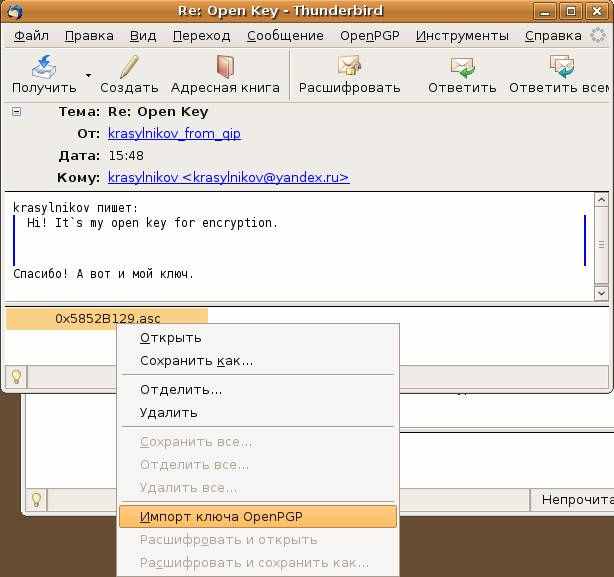Close the Re: Open Key window

click(596, 11)
